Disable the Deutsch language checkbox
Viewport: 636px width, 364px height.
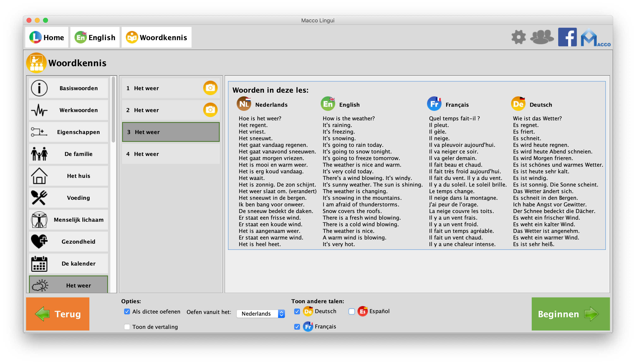point(297,311)
